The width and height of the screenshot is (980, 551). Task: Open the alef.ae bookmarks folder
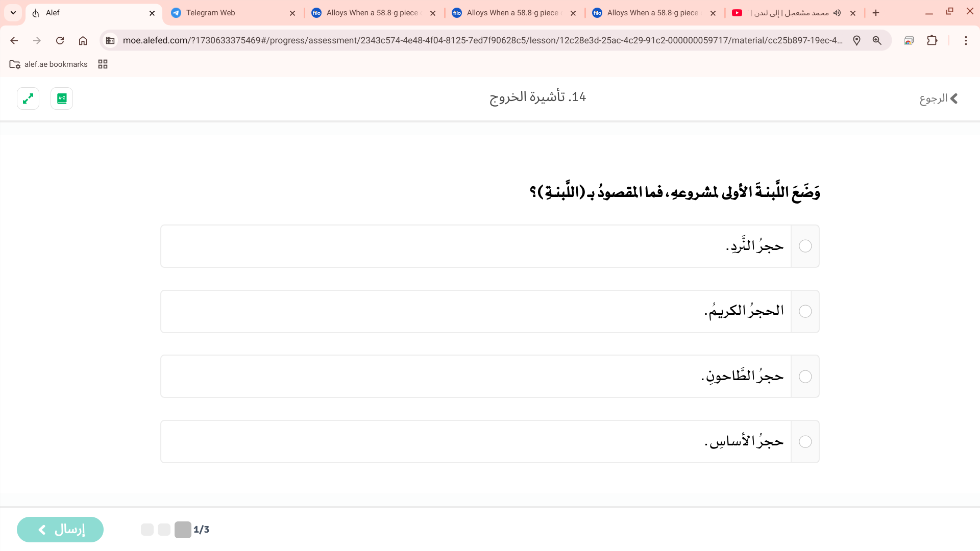coord(48,64)
